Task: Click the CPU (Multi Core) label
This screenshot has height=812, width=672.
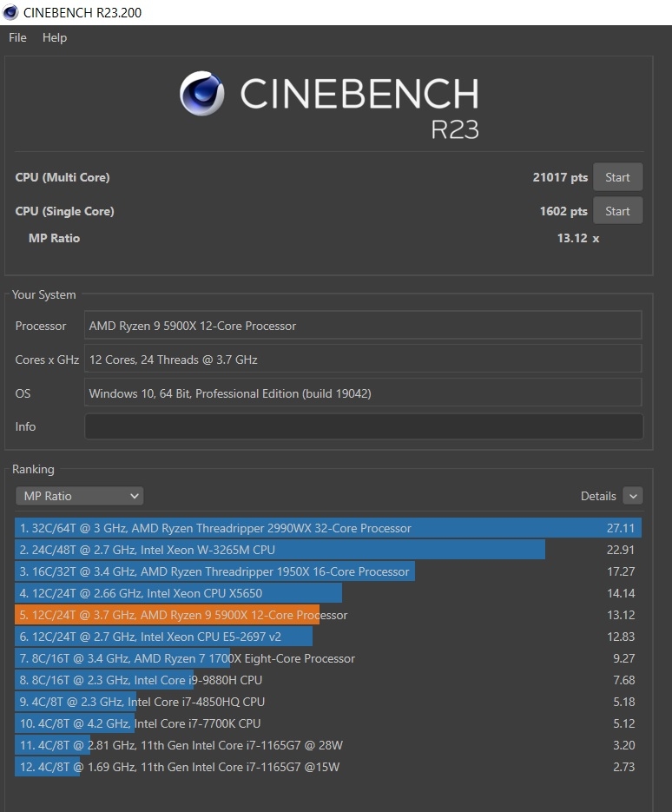Action: (x=63, y=177)
